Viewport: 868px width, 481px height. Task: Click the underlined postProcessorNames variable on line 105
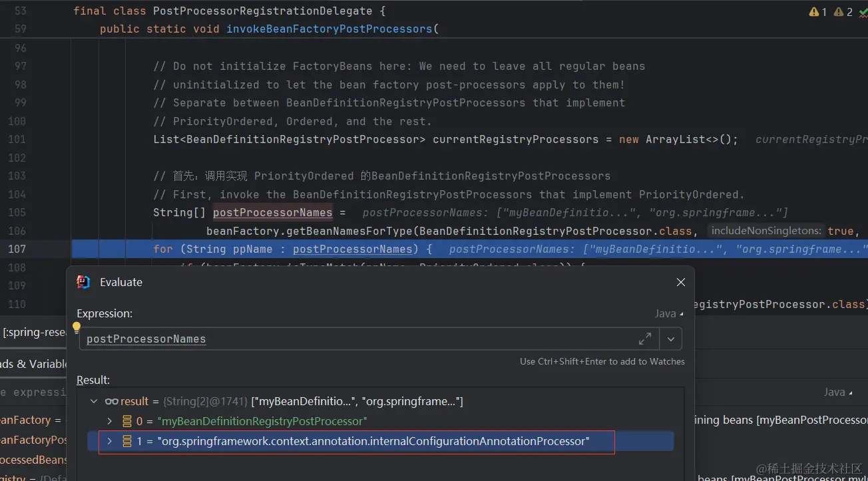click(272, 212)
